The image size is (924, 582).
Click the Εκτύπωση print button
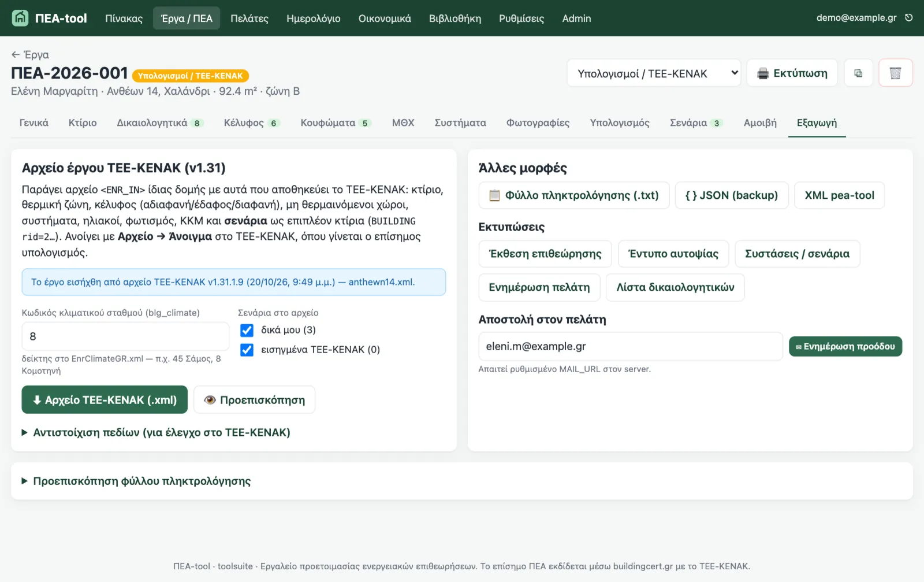792,73
